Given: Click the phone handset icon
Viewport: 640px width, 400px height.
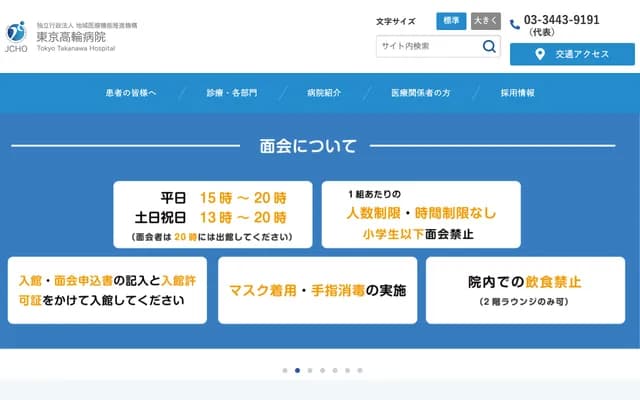Looking at the screenshot, I should tap(515, 24).
